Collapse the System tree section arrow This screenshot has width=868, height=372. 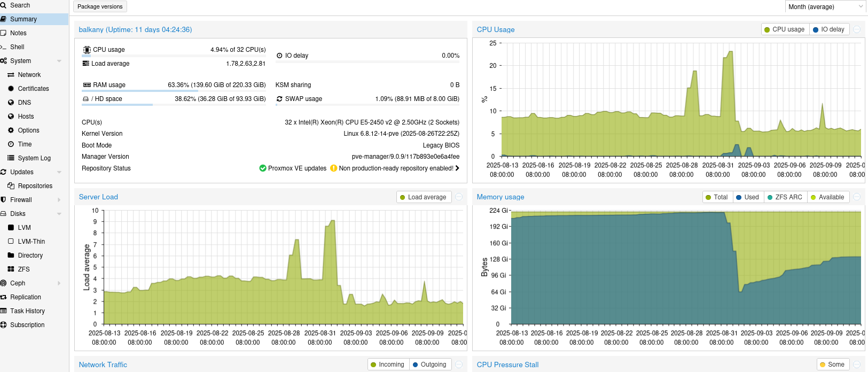click(x=59, y=61)
